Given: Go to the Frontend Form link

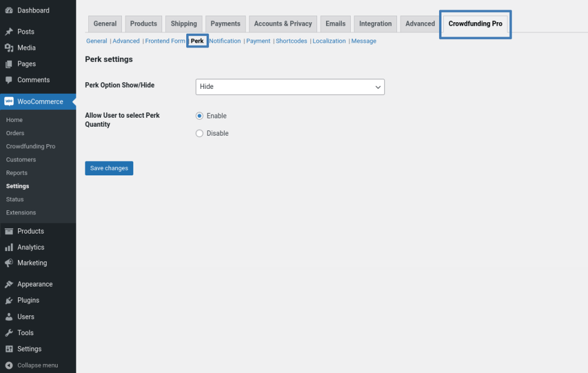Looking at the screenshot, I should click(x=165, y=41).
